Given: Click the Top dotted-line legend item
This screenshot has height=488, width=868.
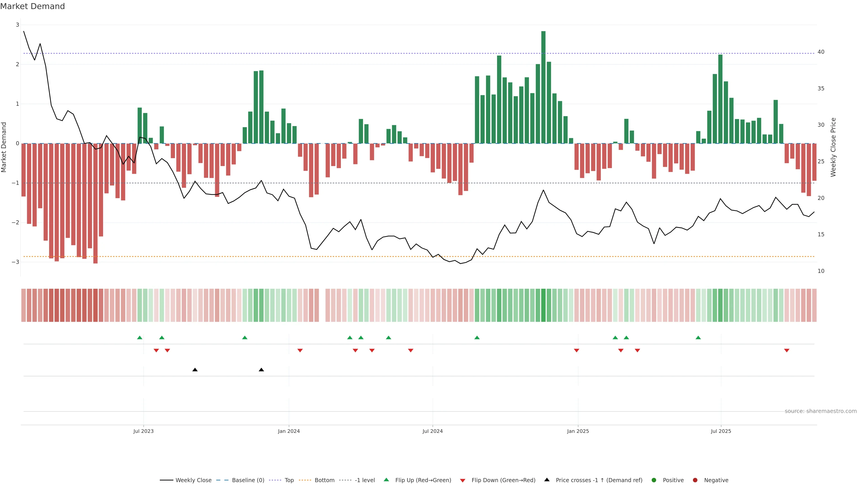Looking at the screenshot, I should (289, 480).
